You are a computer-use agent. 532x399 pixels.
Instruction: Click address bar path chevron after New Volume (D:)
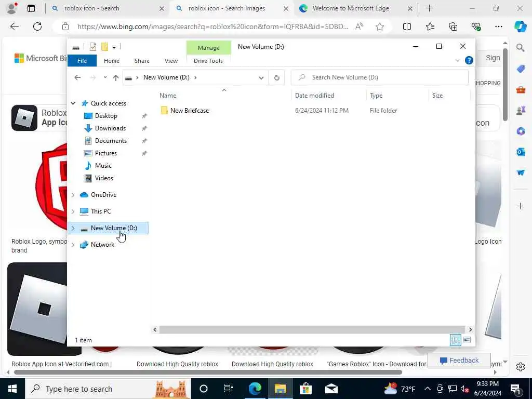(x=195, y=77)
